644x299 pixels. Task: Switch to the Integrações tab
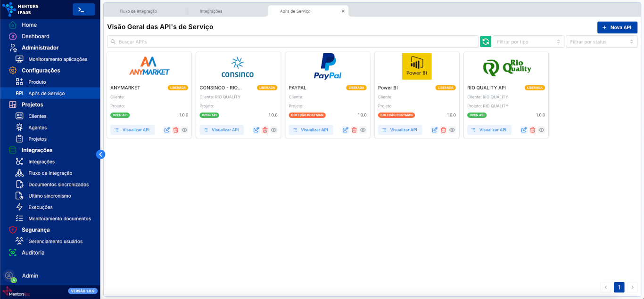(211, 11)
